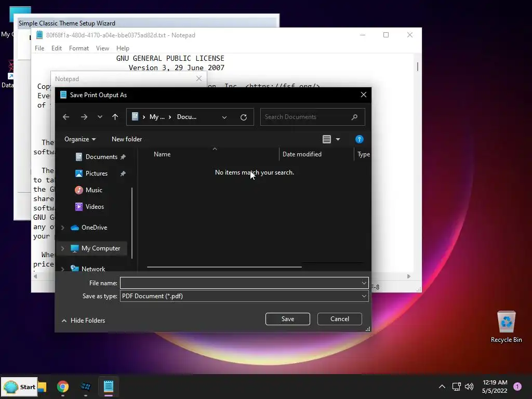Expand the OneDrive tree node
This screenshot has height=399, width=532.
pyautogui.click(x=63, y=228)
